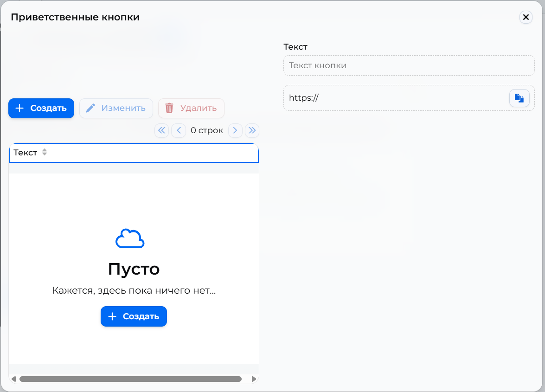Sort the Текст column using sort arrows
The width and height of the screenshot is (545, 392).
point(45,152)
